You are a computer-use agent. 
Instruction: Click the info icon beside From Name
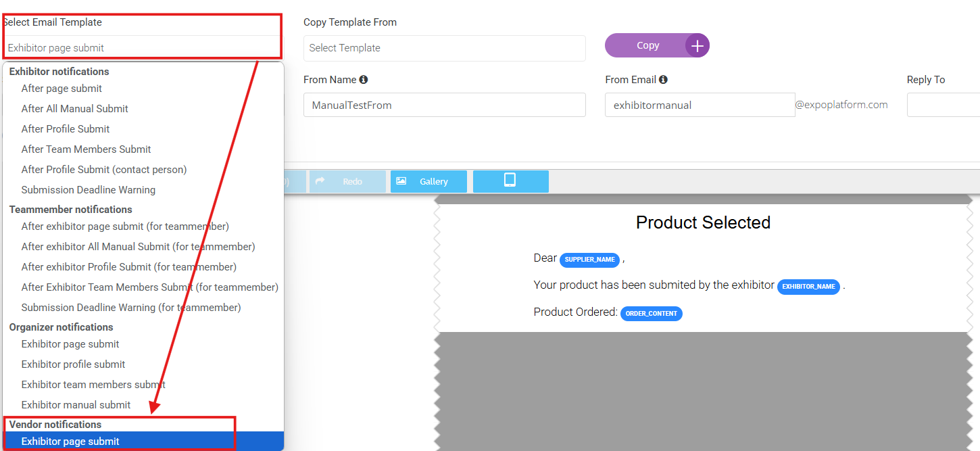(x=364, y=80)
